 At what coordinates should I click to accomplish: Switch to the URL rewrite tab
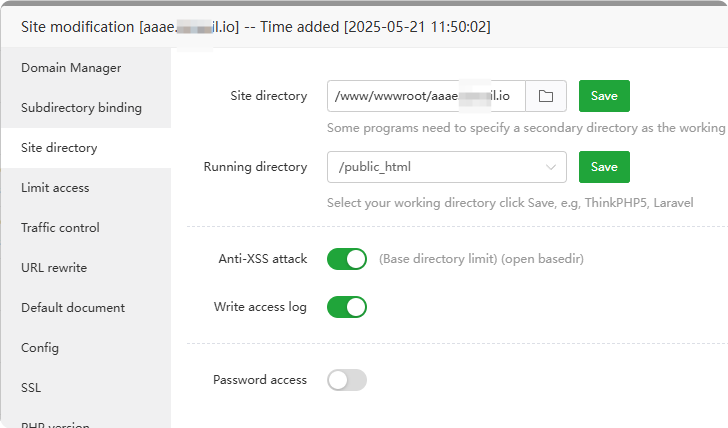tap(54, 268)
